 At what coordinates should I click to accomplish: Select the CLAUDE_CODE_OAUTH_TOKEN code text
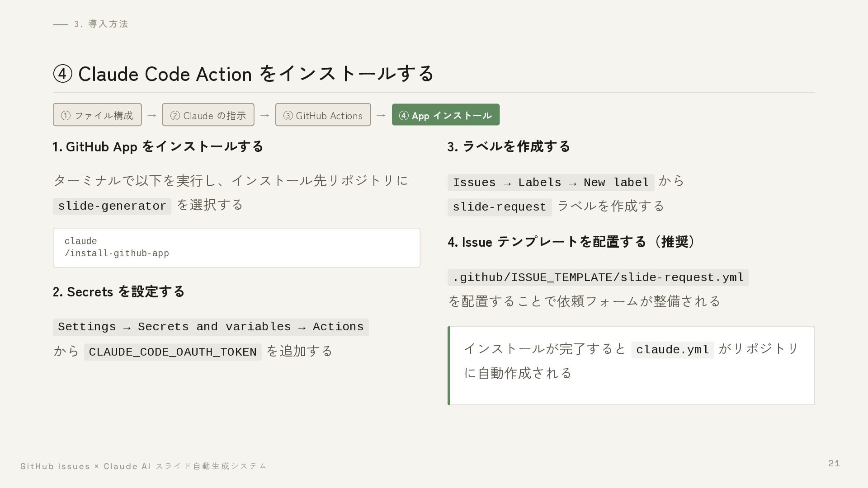point(173,352)
